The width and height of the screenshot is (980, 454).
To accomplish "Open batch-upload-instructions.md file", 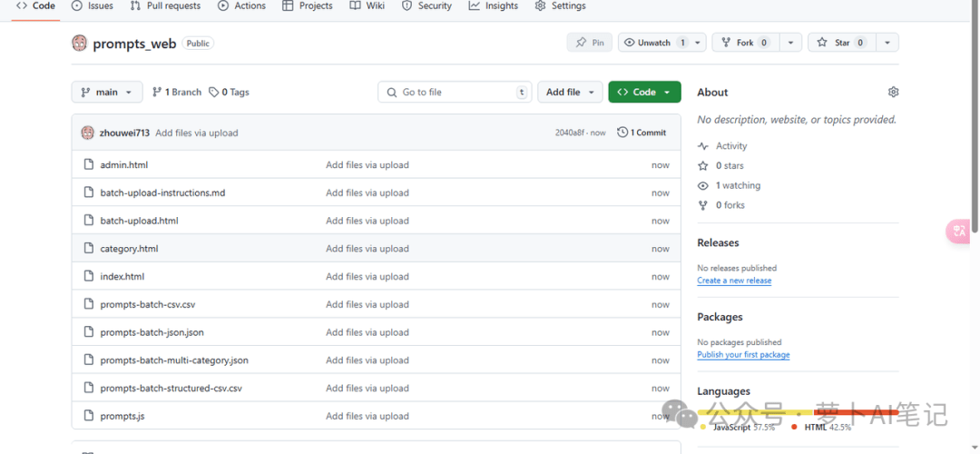I will (162, 192).
